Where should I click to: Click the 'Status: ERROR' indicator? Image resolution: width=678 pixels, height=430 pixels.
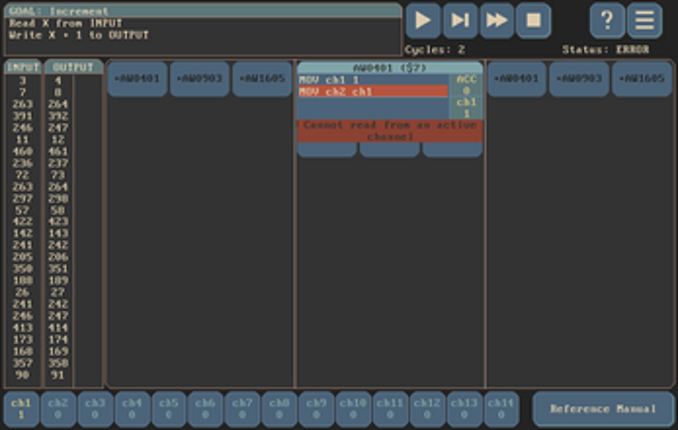[x=605, y=50]
